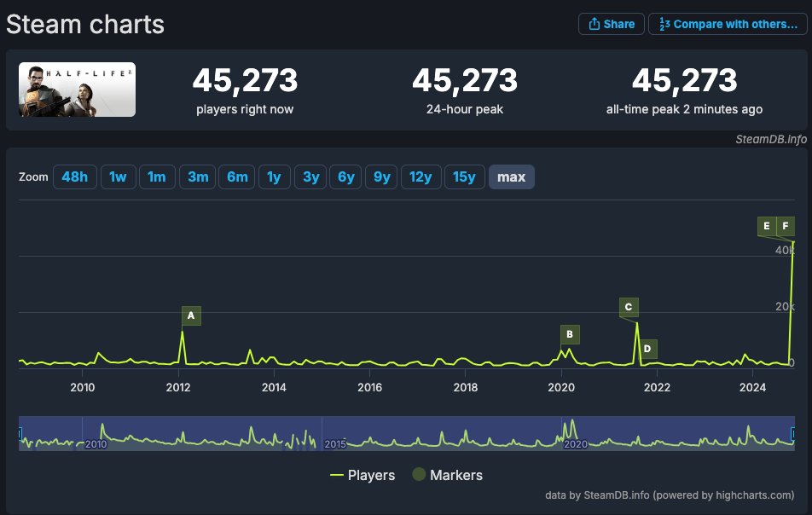Click the SteamDB.info credit text

pos(771,139)
